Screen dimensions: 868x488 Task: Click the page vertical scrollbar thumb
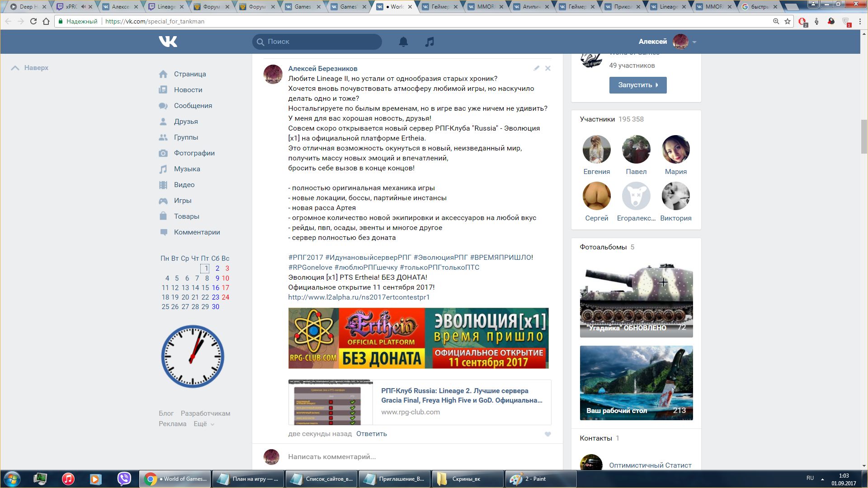tap(864, 137)
